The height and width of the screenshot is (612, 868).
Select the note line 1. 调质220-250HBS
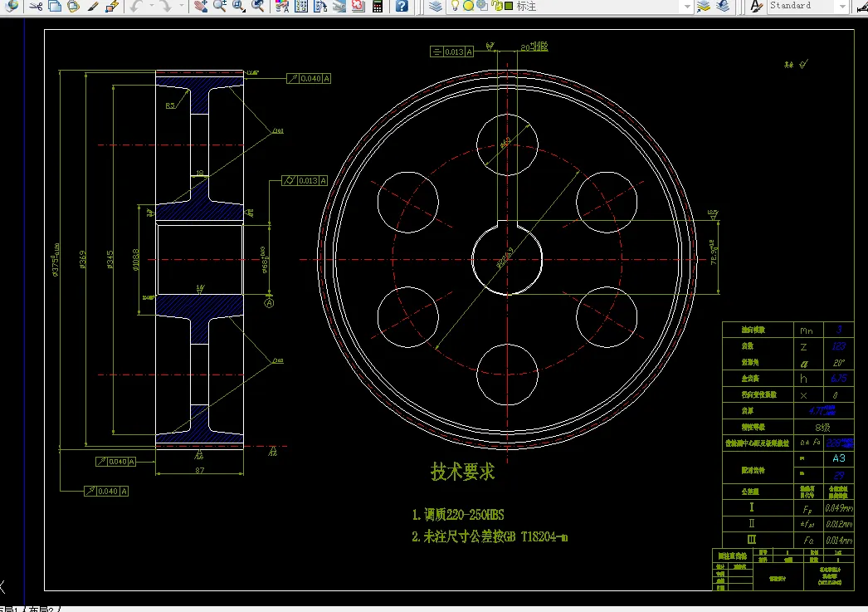(x=458, y=515)
